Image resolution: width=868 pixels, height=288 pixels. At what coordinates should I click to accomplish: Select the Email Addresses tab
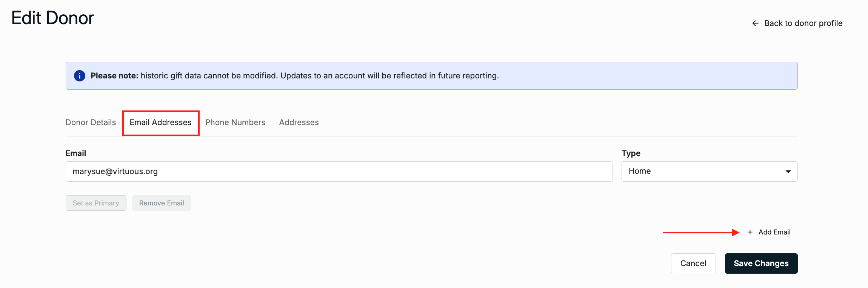click(161, 123)
